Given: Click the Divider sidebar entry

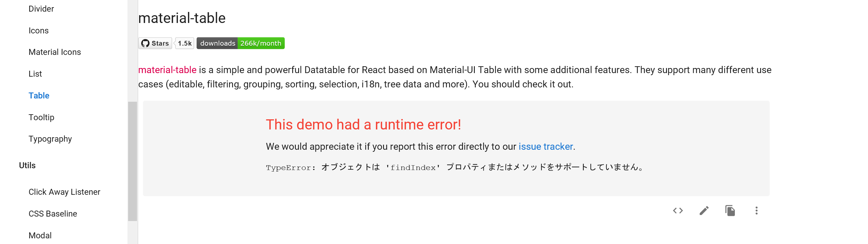Looking at the screenshot, I should 41,9.
